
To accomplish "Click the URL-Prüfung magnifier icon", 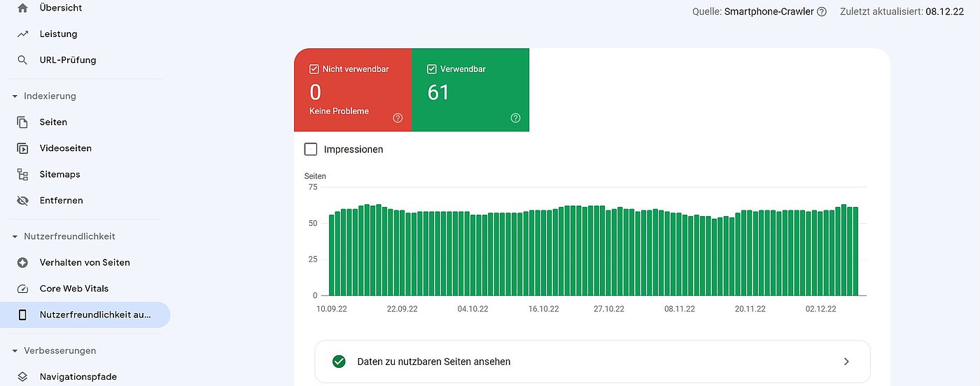I will tap(22, 60).
